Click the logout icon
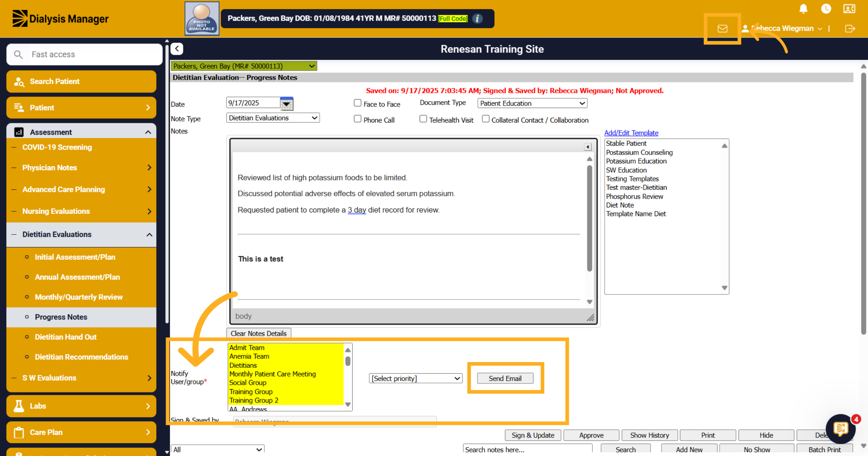This screenshot has height=456, width=868. point(850,29)
